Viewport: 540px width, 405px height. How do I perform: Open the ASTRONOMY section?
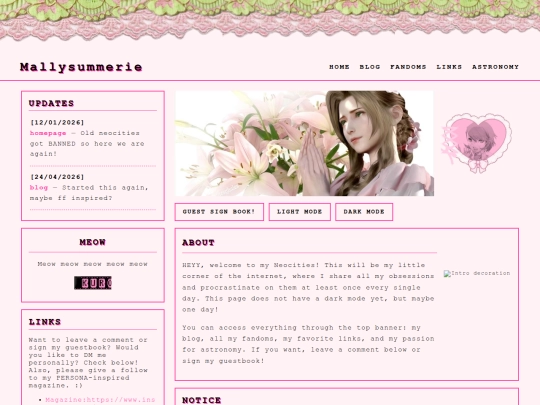pyautogui.click(x=495, y=67)
